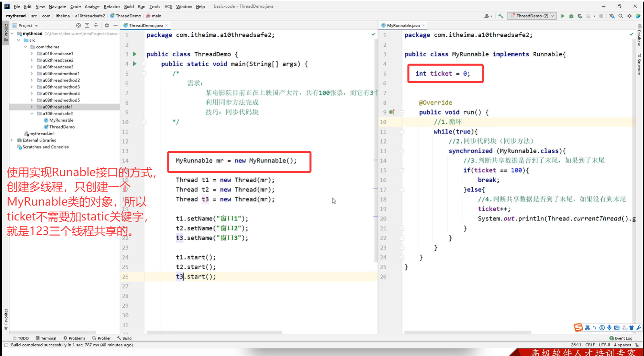This screenshot has height=356, width=644.
Task: Click run gutter arrow at line 3
Action: (x=135, y=54)
